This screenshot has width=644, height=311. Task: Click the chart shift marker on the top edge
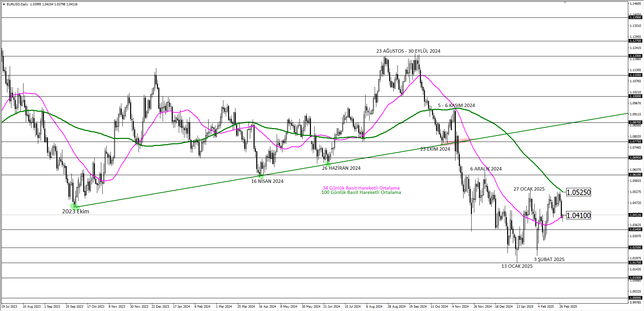[565, 2]
